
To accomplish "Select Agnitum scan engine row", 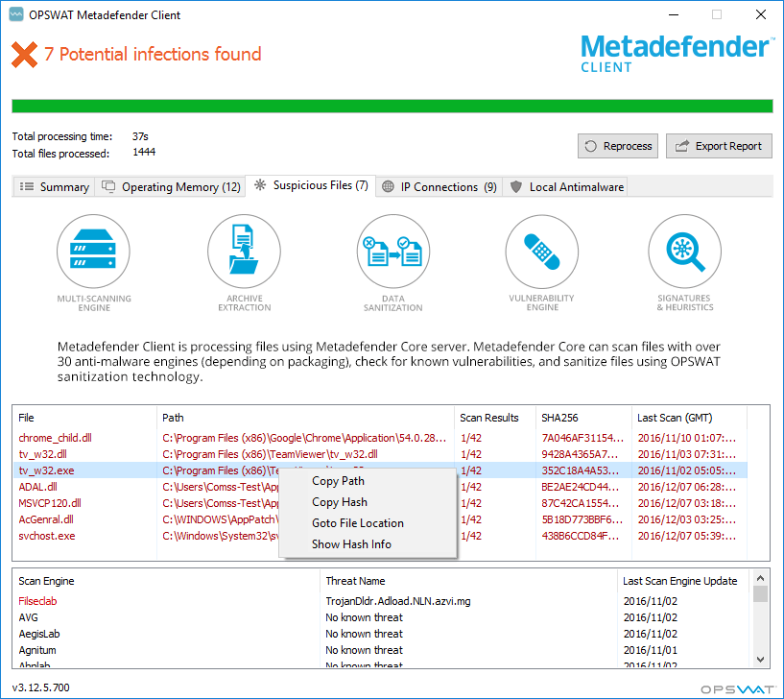I will [383, 650].
